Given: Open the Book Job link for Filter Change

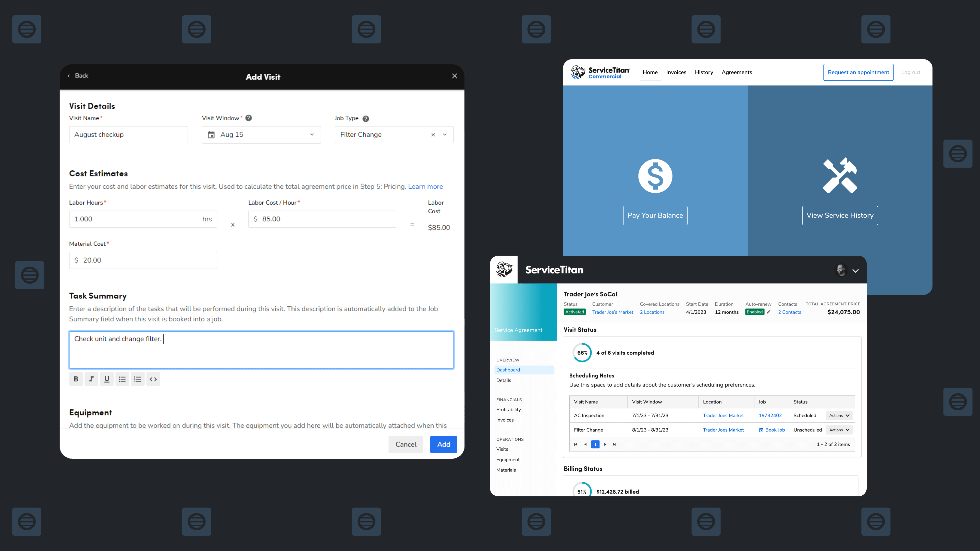Looking at the screenshot, I should (x=771, y=430).
